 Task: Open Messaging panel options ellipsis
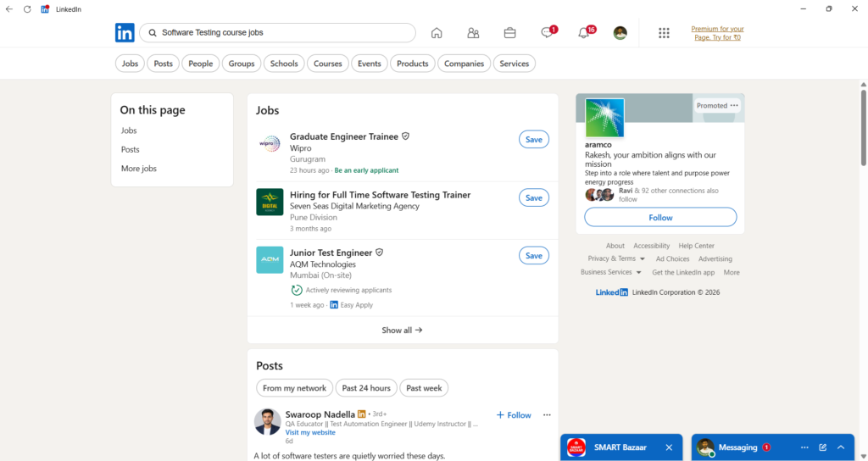(804, 447)
